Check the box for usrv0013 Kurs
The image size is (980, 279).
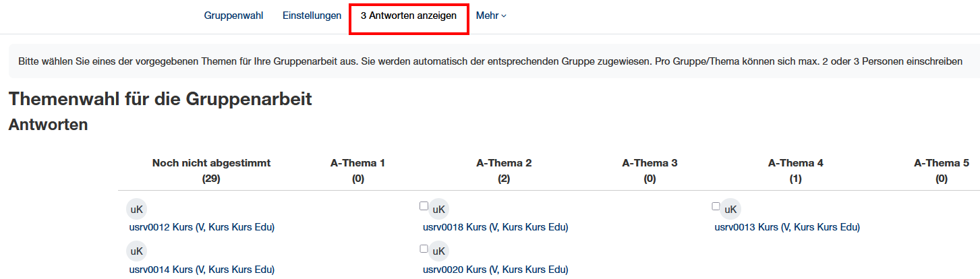(x=716, y=206)
